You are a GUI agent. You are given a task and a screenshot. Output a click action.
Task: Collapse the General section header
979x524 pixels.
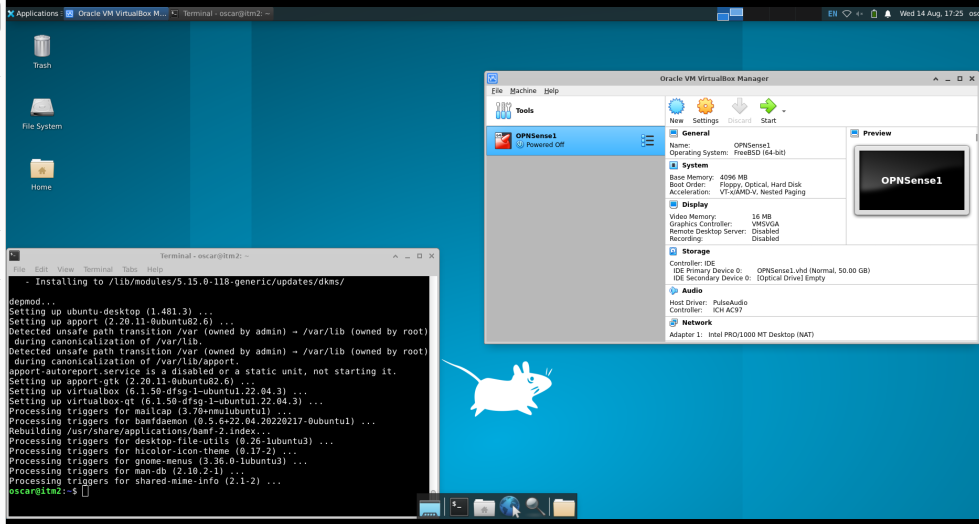pyautogui.click(x=696, y=133)
